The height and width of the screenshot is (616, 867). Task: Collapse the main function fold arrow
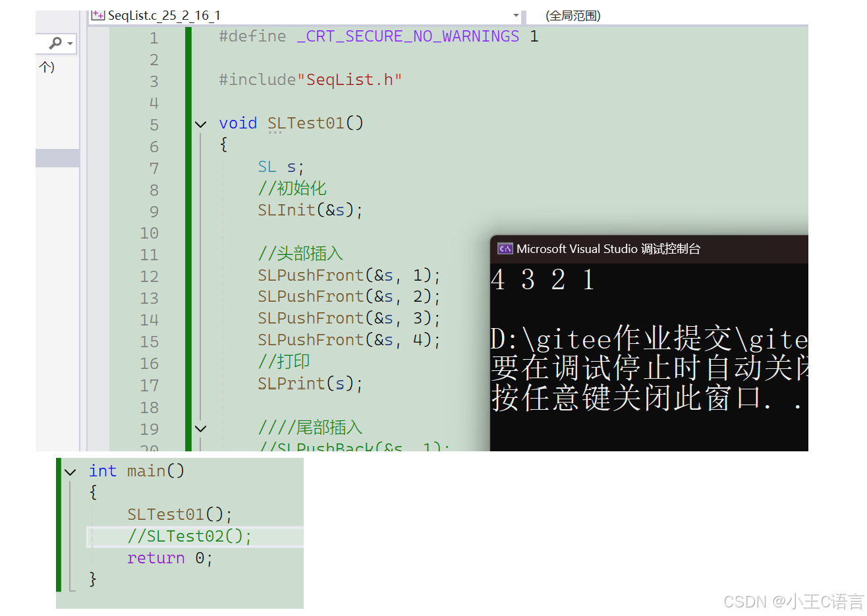[x=70, y=472]
